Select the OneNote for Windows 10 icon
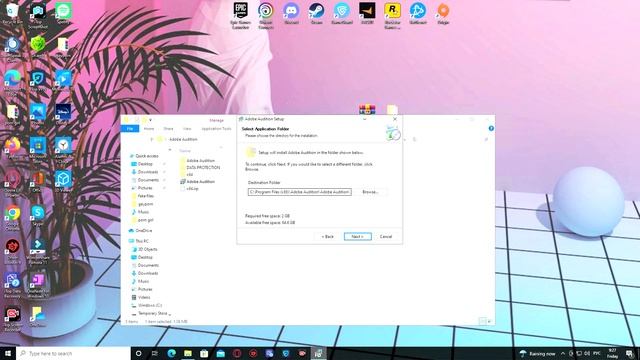The width and height of the screenshot is (640, 360). 38,285
